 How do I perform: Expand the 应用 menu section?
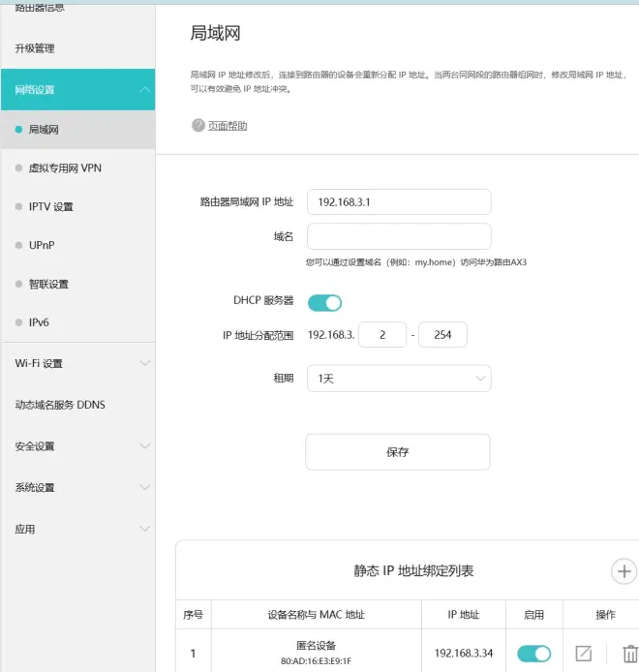tap(78, 529)
